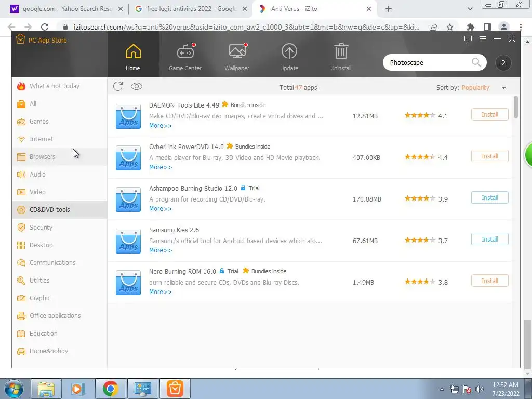This screenshot has width=532, height=399.
Task: Select What's hot today category
Action: (59, 86)
